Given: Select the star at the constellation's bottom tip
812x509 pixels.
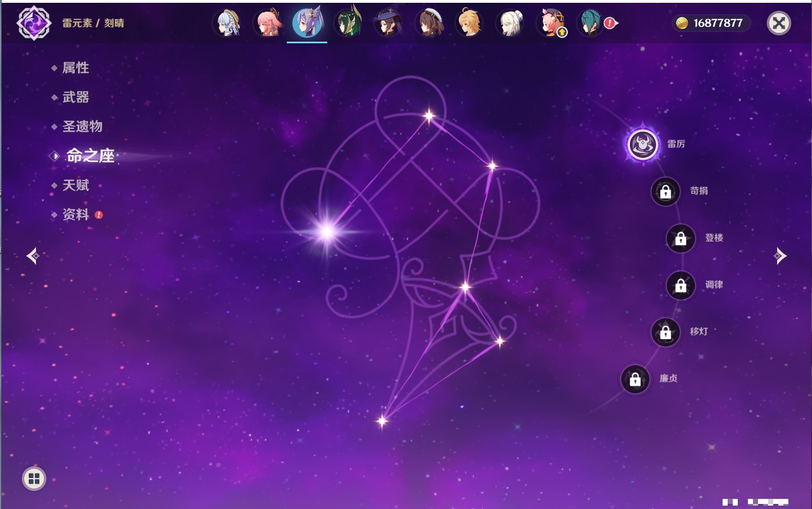Looking at the screenshot, I should click(x=382, y=421).
